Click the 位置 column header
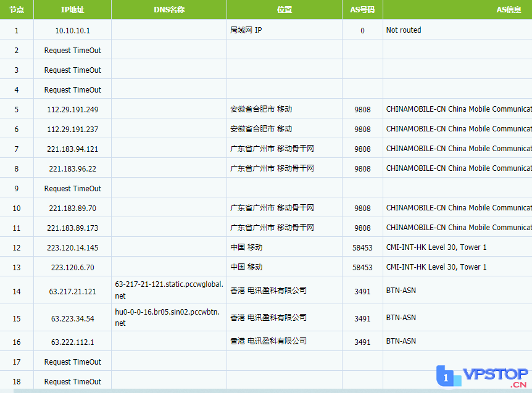This screenshot has height=393, width=532. pos(285,10)
